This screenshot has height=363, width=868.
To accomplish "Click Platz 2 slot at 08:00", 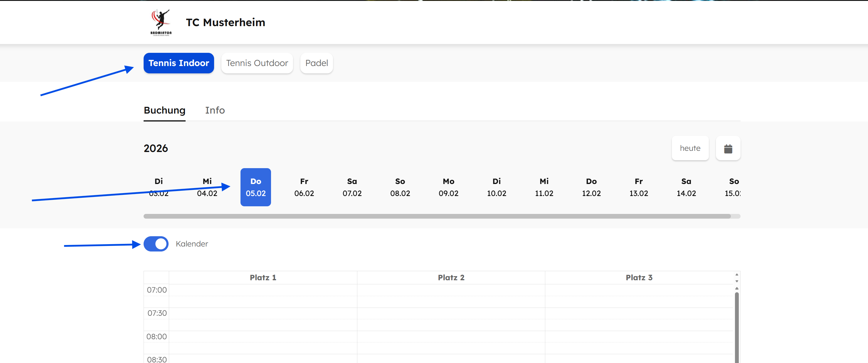I will click(x=451, y=336).
